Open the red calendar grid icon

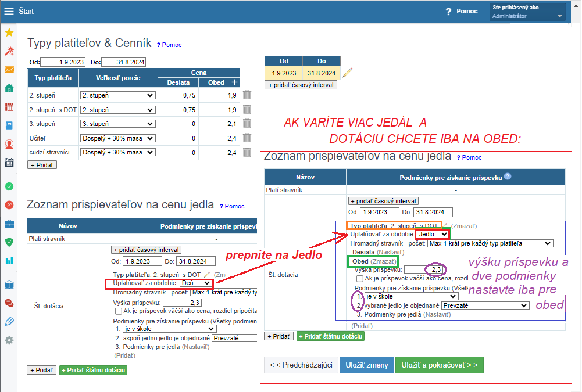point(9,107)
